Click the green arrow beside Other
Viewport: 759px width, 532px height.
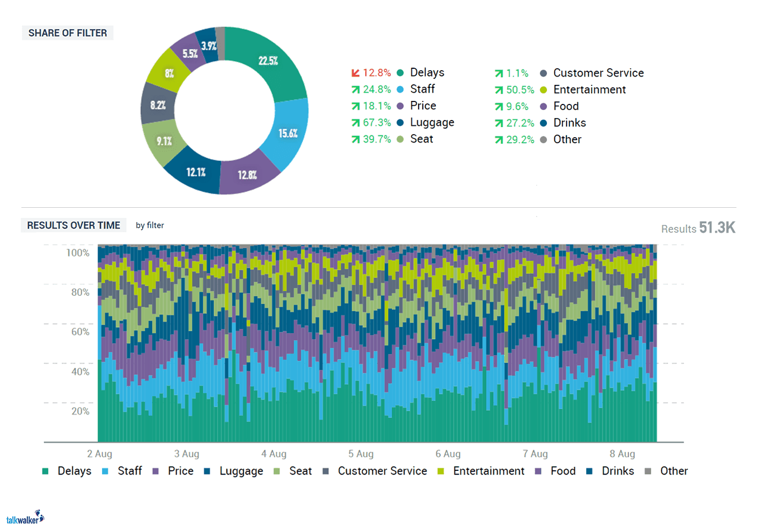[499, 140]
